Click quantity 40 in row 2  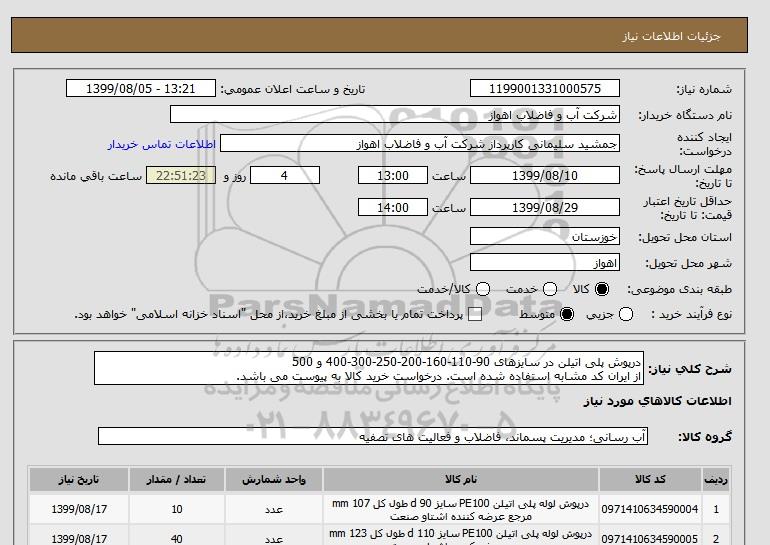(x=177, y=539)
